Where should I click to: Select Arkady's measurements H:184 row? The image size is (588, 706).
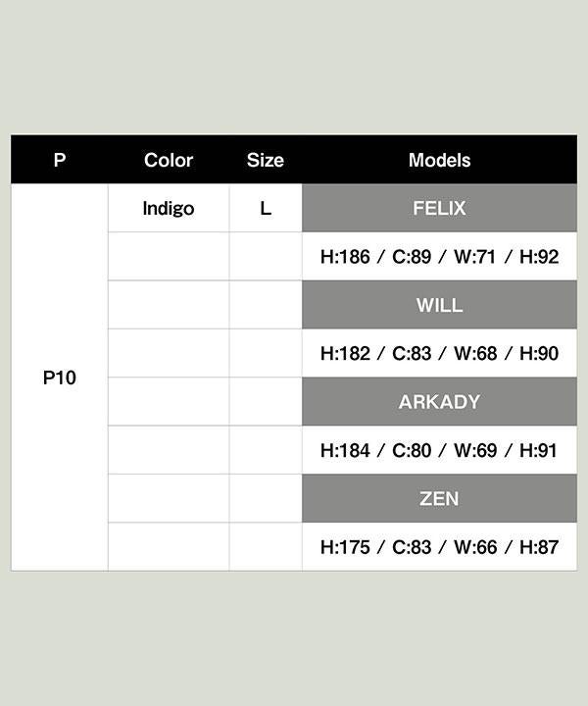440,450
